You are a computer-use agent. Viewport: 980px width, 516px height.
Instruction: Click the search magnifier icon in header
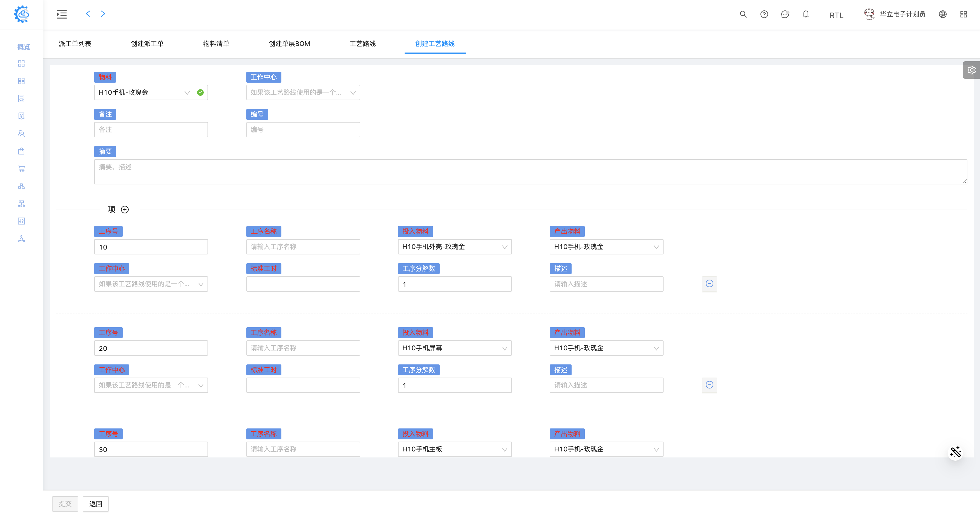pyautogui.click(x=743, y=15)
